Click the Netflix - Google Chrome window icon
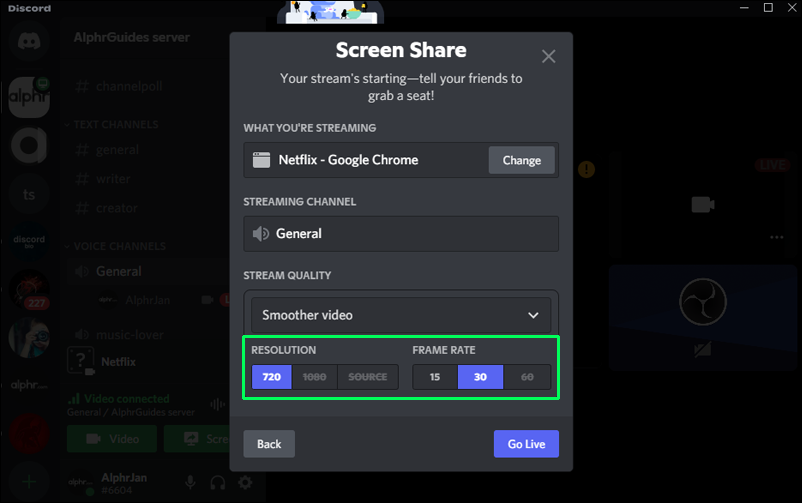 coord(261,160)
